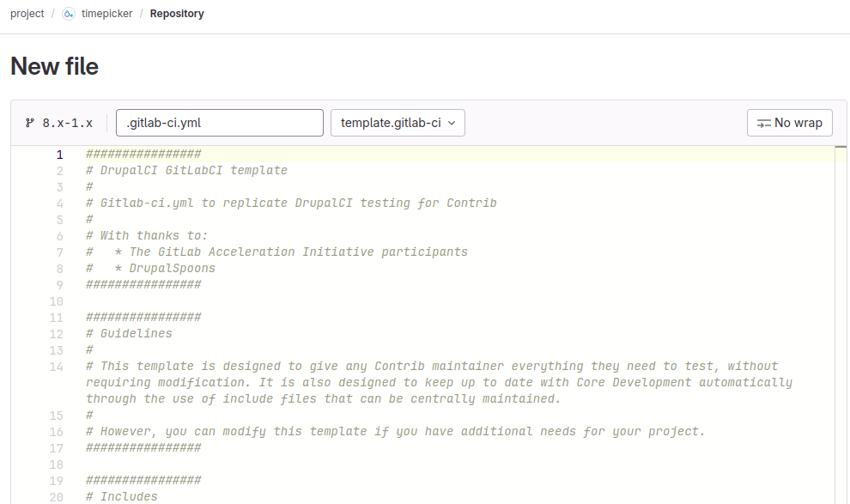Click the timepicker project avatar icon
The image size is (850, 504).
69,14
